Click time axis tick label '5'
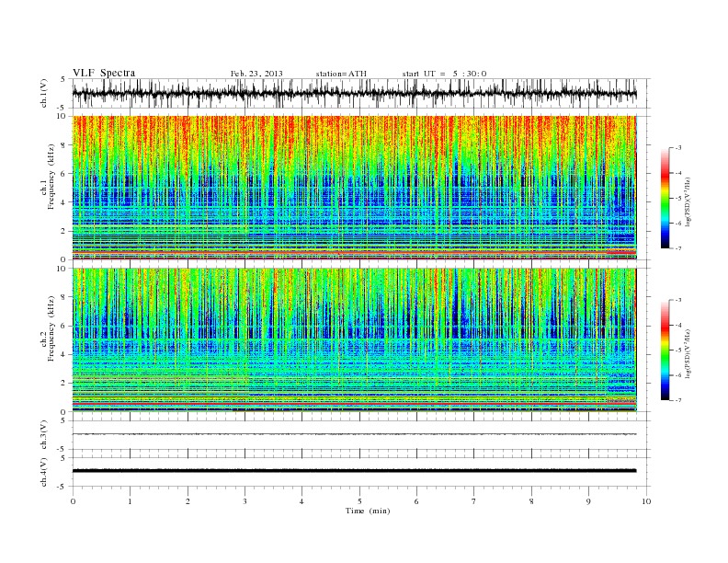The height and width of the screenshot is (563, 728). pos(359,501)
